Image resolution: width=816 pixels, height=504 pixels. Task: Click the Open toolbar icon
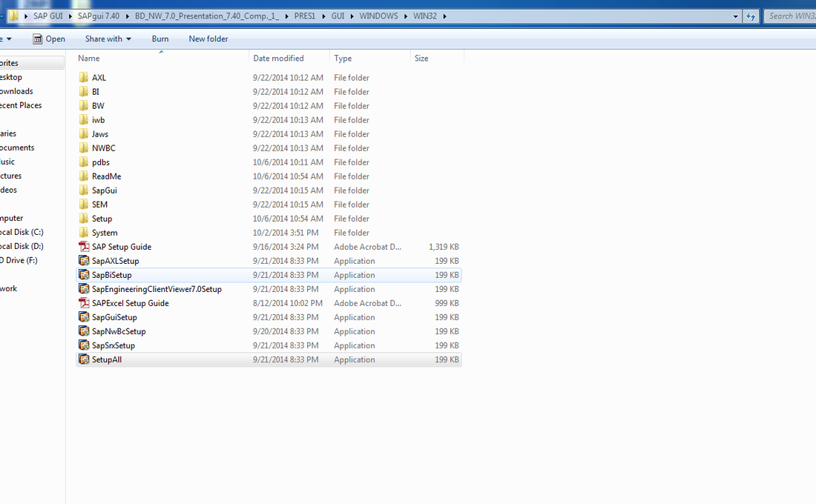[x=38, y=39]
